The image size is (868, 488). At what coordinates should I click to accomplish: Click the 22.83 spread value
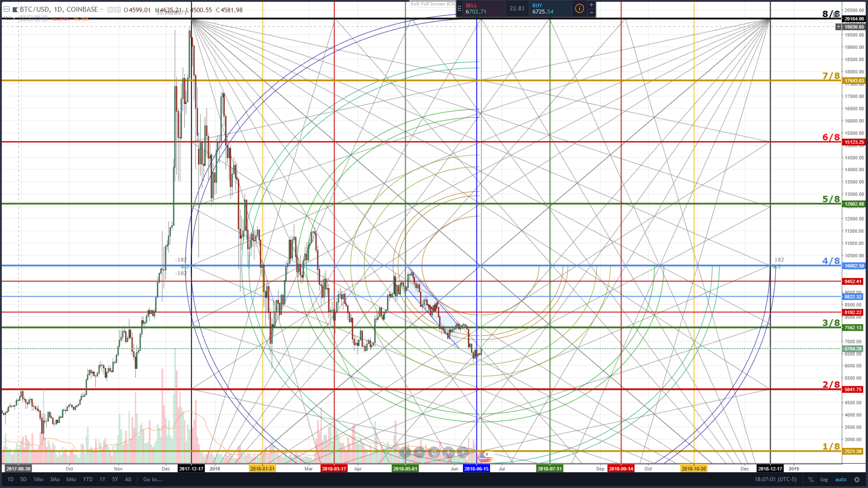(517, 9)
